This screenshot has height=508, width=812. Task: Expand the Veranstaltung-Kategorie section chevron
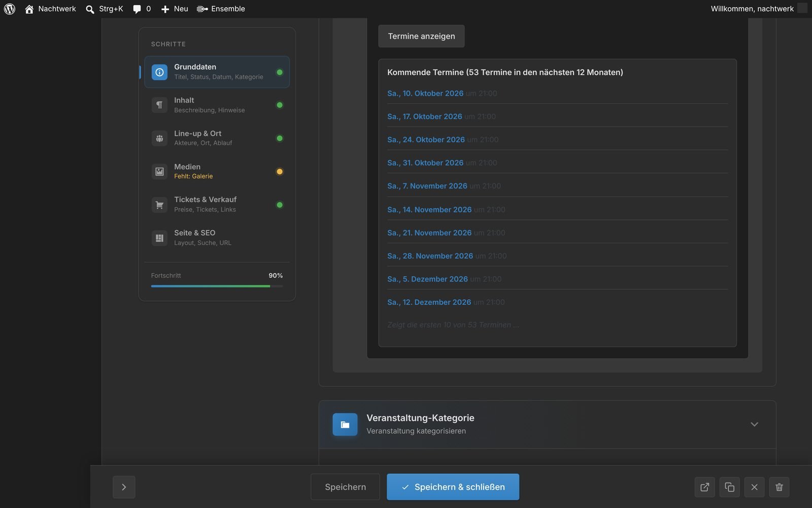click(x=754, y=424)
